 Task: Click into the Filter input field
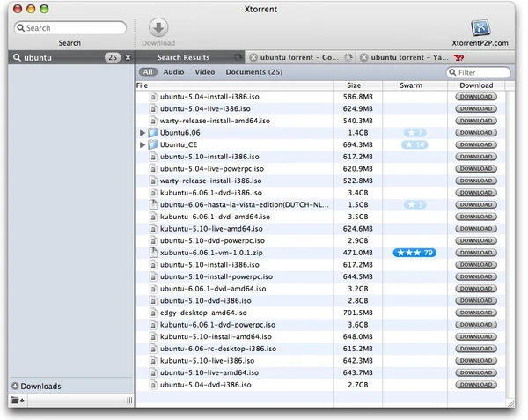point(479,72)
